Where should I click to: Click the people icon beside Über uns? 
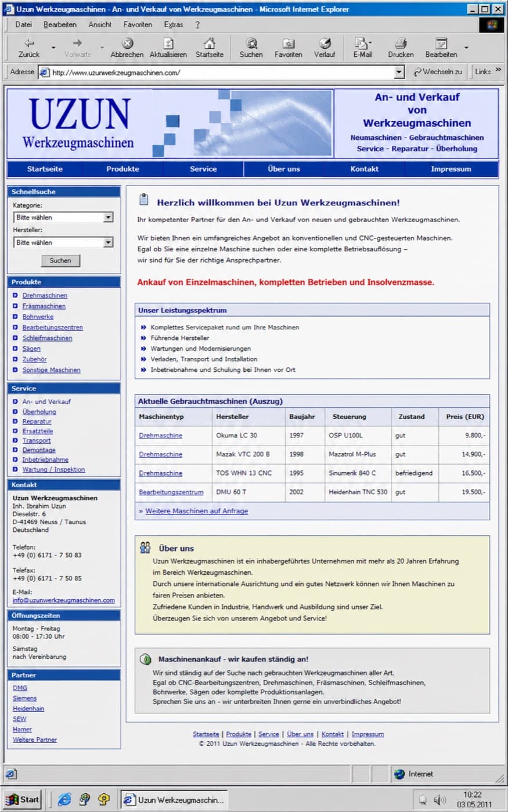click(145, 548)
